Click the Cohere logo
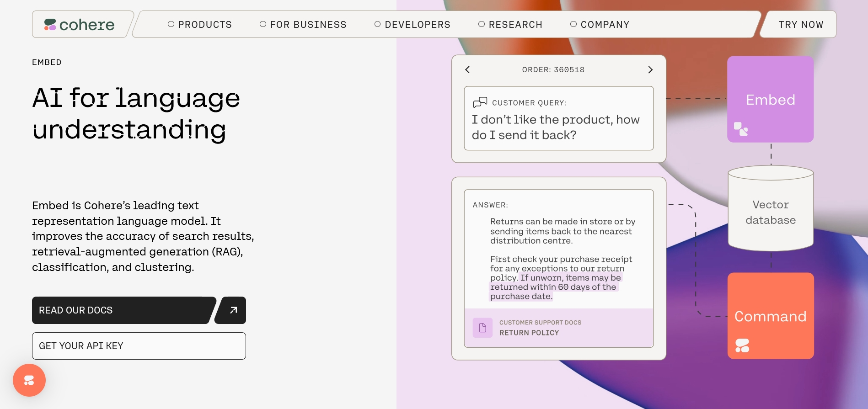The image size is (868, 409). coord(79,25)
